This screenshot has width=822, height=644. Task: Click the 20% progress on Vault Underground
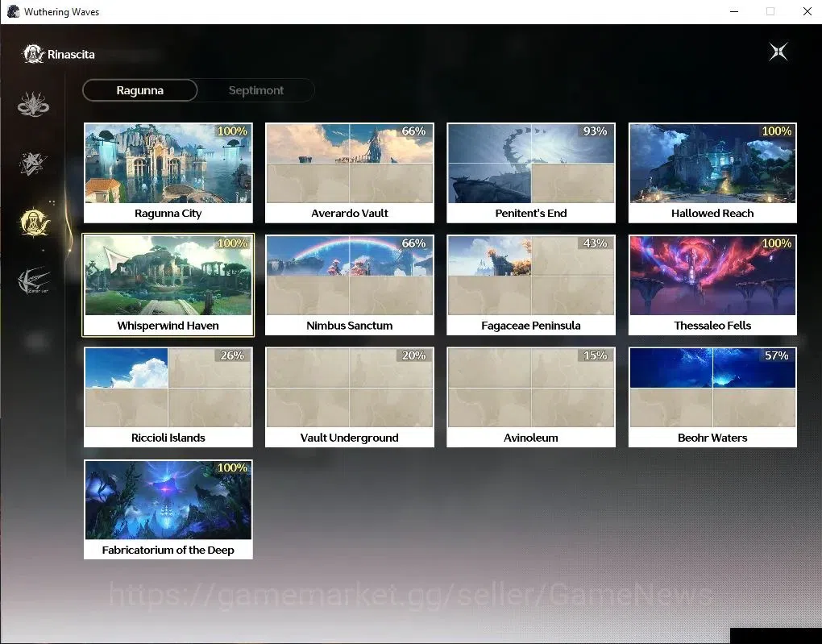[x=413, y=355]
